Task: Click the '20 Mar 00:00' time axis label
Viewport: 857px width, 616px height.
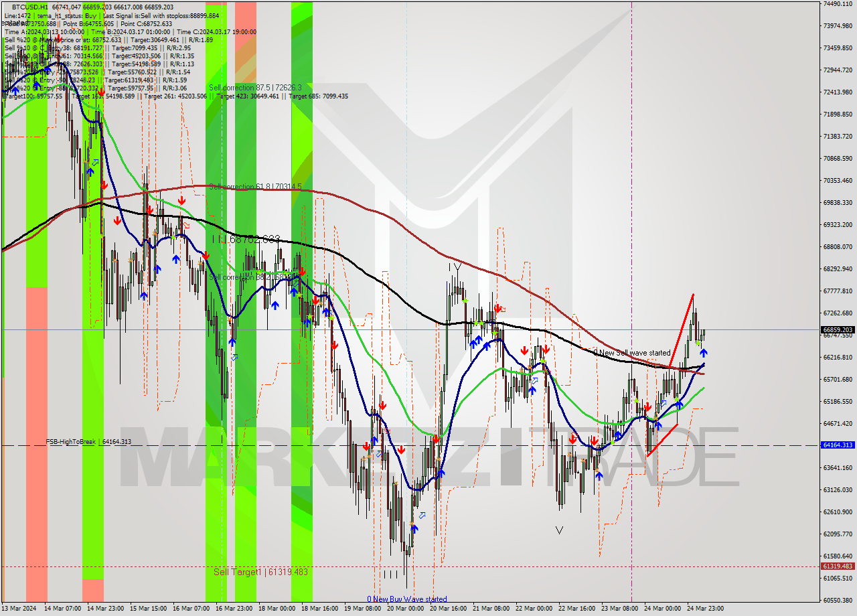Action: coord(405,609)
